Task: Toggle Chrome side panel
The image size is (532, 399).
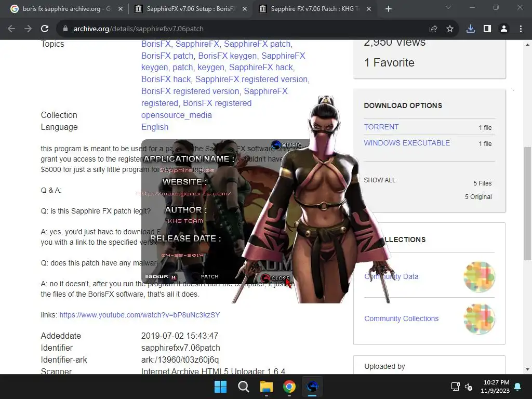Action: tap(487, 29)
